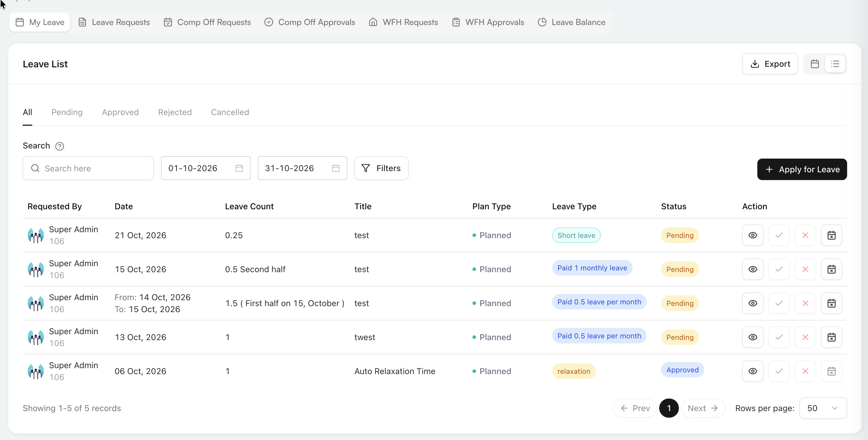
Task: View the 15 Oct, 2026 leave details
Action: [753, 269]
